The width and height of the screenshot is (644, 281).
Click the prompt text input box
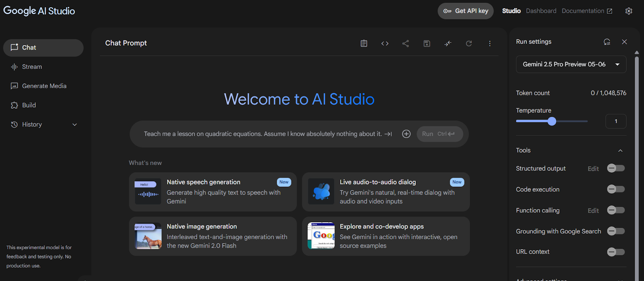coord(263,134)
